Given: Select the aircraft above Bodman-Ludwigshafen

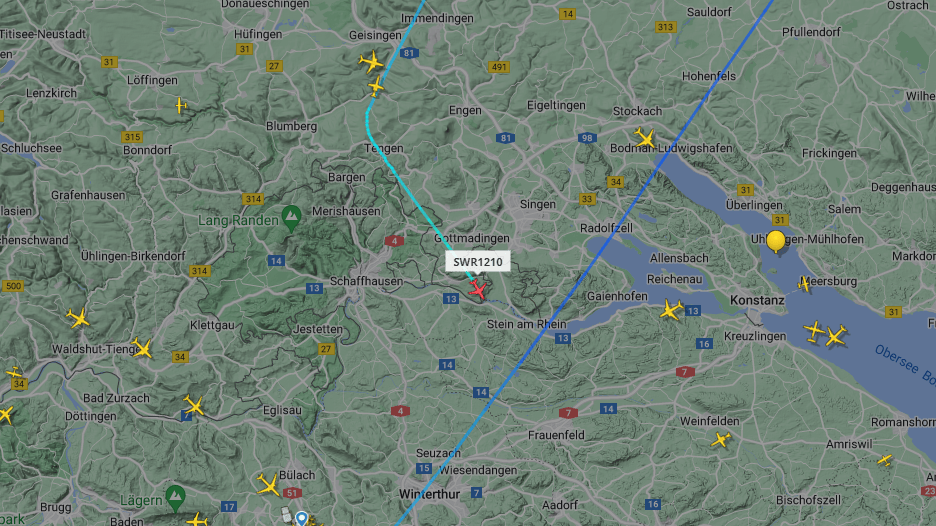Looking at the screenshot, I should [645, 137].
